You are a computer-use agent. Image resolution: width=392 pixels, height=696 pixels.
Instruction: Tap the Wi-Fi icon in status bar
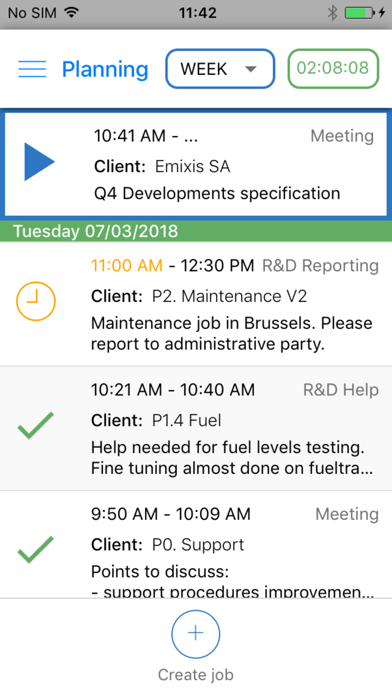[x=71, y=12]
